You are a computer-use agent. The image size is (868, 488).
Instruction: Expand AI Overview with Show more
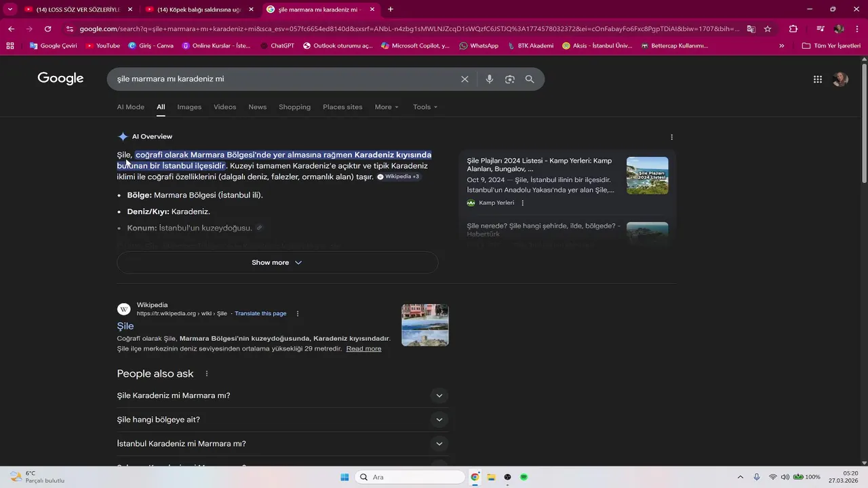[x=277, y=262]
